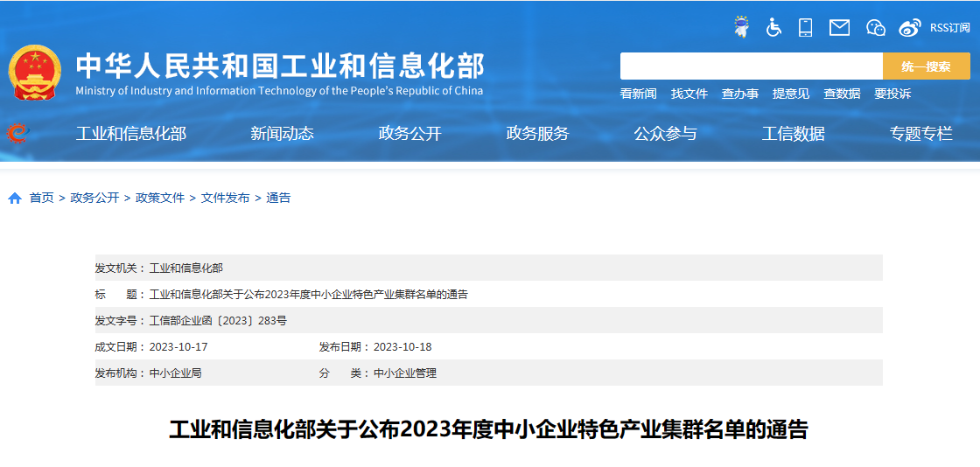Open the robot assistant icon
Image resolution: width=980 pixels, height=467 pixels.
tap(741, 28)
